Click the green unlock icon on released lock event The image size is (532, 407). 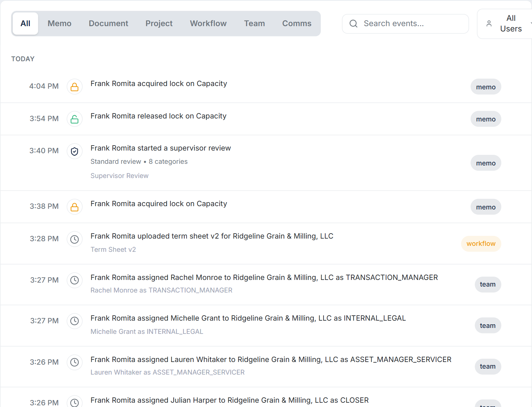click(x=74, y=119)
